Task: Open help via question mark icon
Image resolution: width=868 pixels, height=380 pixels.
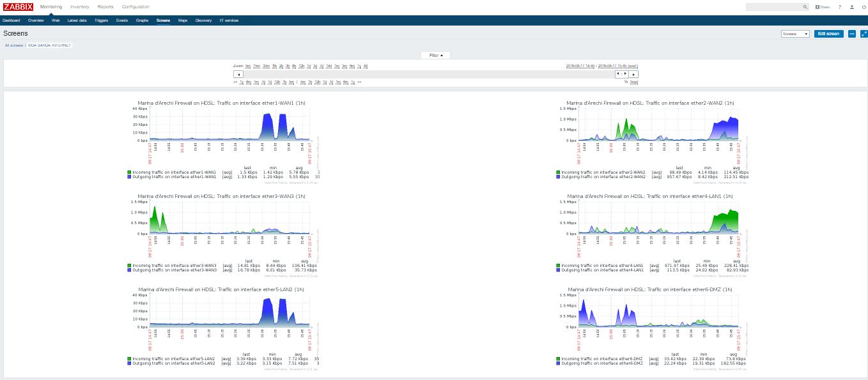Action: pyautogui.click(x=840, y=7)
